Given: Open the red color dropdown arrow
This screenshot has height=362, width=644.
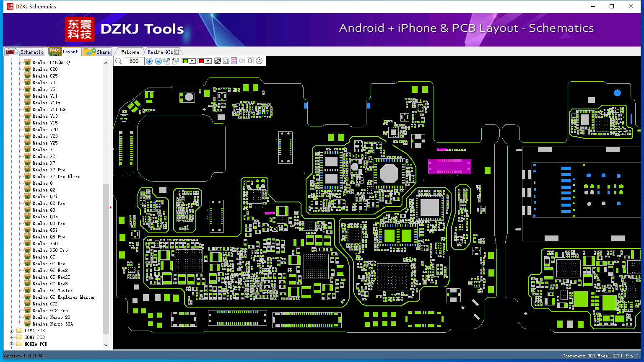Looking at the screenshot, I should [208, 61].
